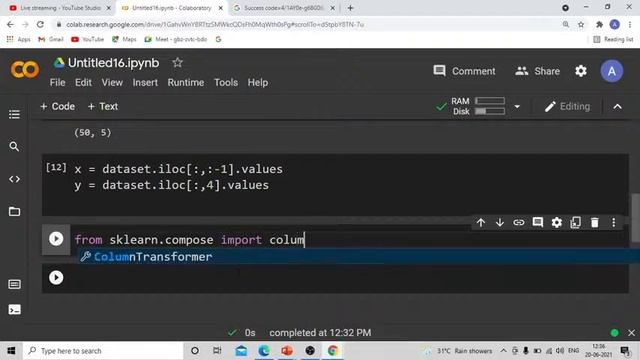640x360 pixels.
Task: Add a new Code cell
Action: (x=58, y=107)
